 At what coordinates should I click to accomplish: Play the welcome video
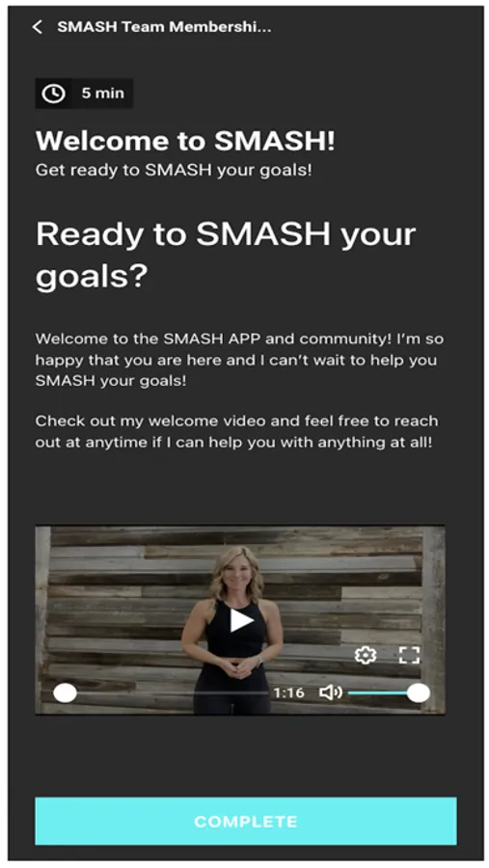pos(241,620)
